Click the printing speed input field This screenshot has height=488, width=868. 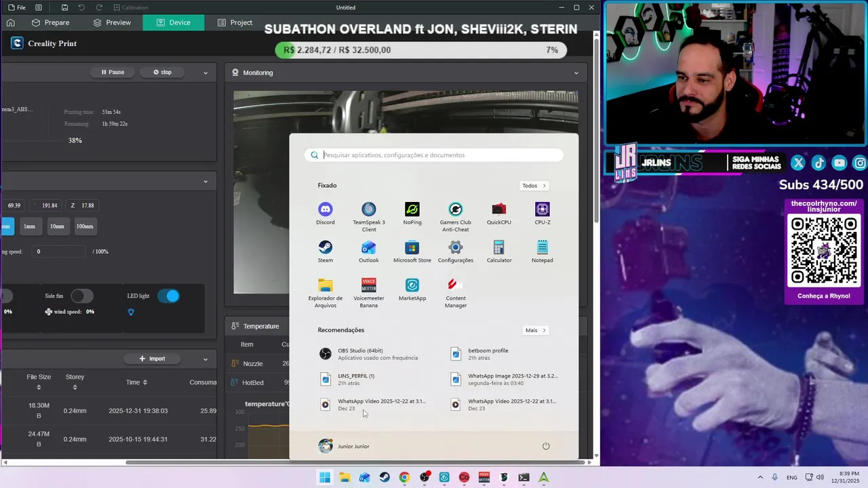[60, 251]
